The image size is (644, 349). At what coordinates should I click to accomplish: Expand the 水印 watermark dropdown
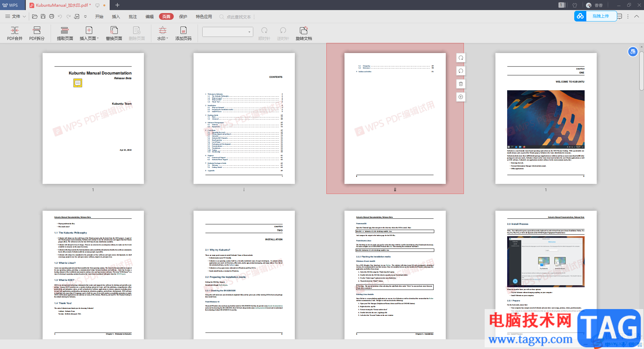(167, 39)
